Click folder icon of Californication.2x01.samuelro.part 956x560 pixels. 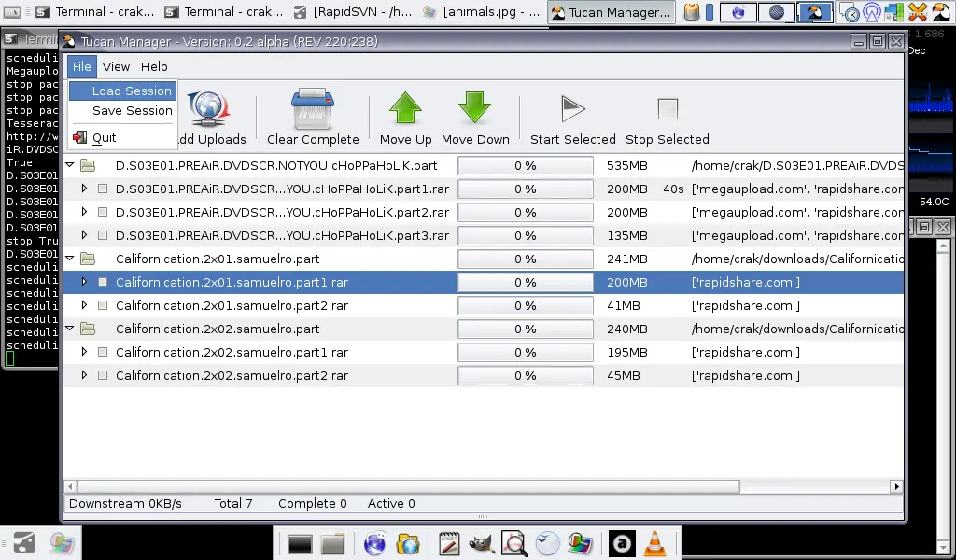(88, 259)
